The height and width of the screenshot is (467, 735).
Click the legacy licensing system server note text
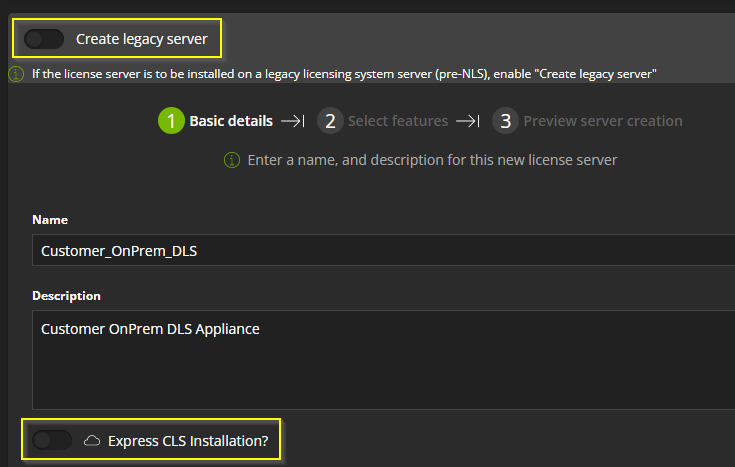tap(344, 74)
